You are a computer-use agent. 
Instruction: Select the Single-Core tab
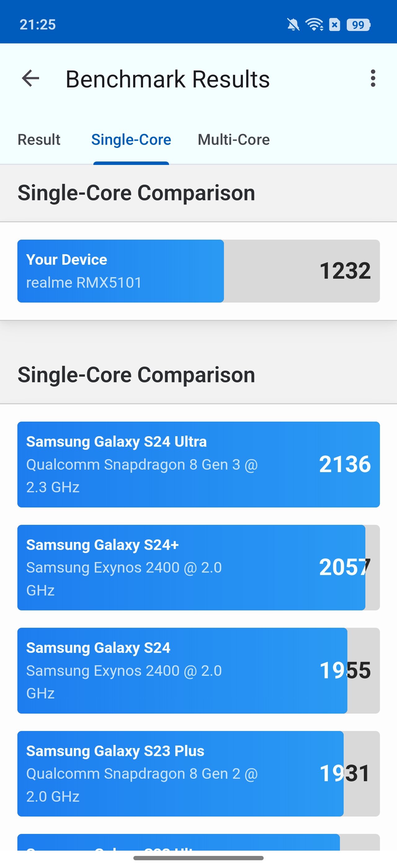pos(131,139)
